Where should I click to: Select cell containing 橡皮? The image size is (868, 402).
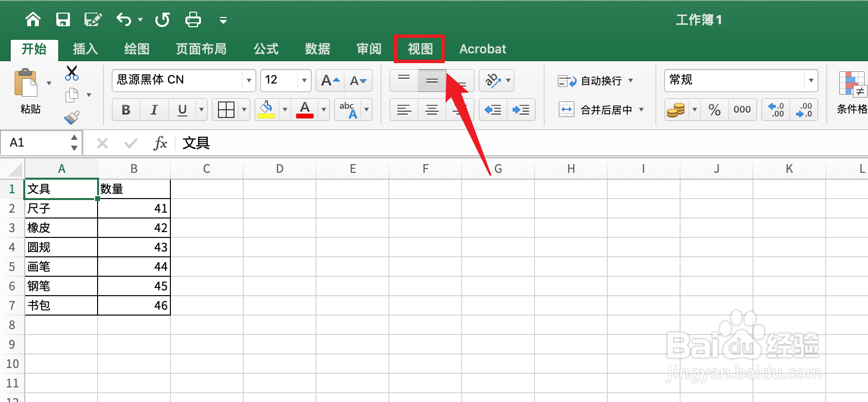61,228
